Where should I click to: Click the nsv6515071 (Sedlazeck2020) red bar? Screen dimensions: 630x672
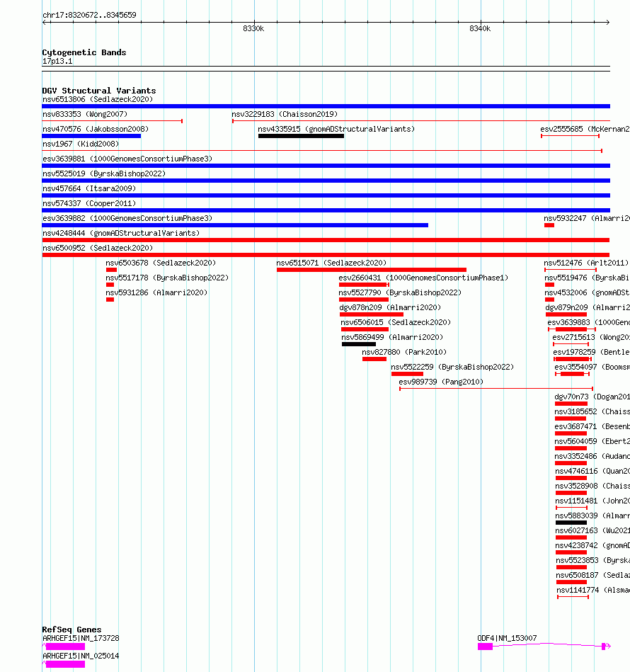372,270
